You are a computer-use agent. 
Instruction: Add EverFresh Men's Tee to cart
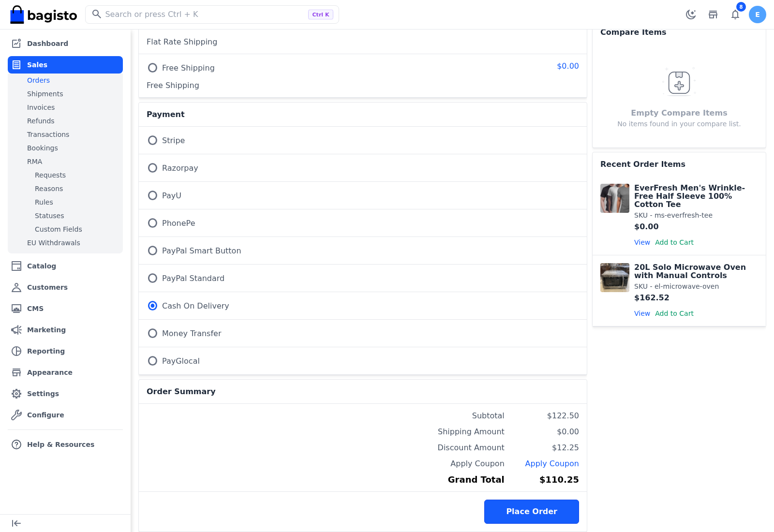click(674, 242)
